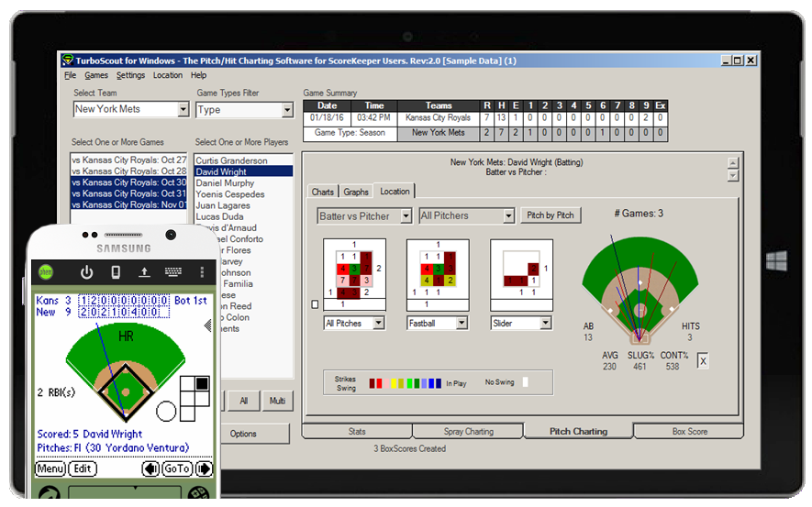The image size is (812, 507).
Task: Tap the power icon on phone toolbar
Action: click(86, 272)
